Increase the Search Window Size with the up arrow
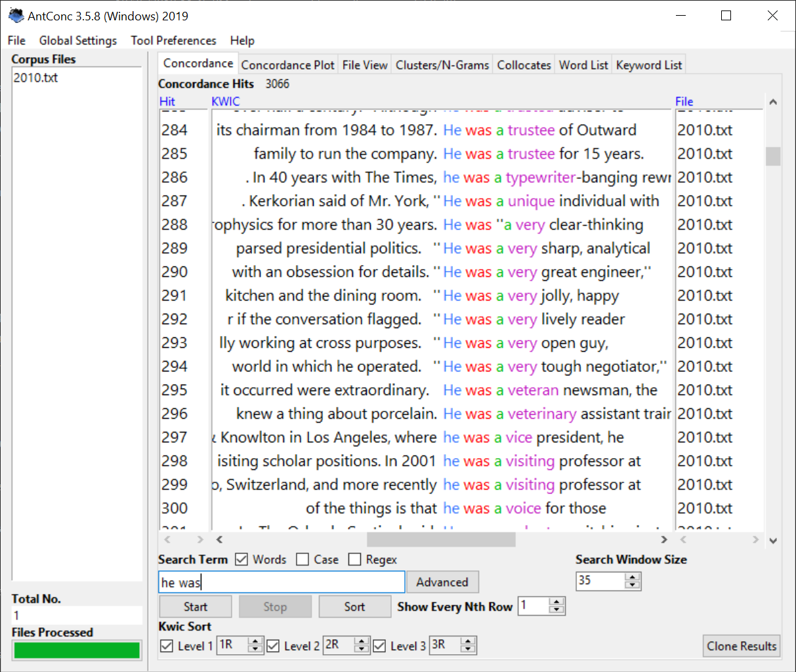Viewport: 796px width, 672px height. (633, 577)
